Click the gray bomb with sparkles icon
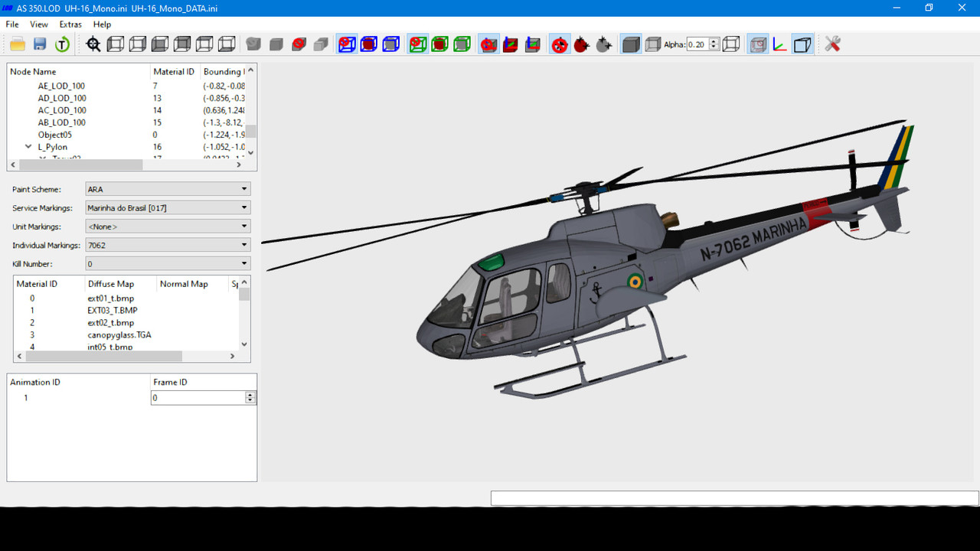 (x=604, y=44)
